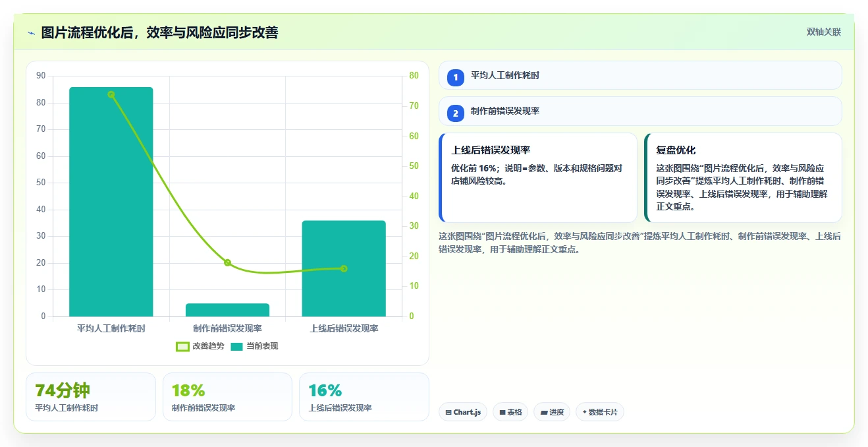Click the 制作前错误发现率 bar
This screenshot has width=868, height=447.
(227, 310)
